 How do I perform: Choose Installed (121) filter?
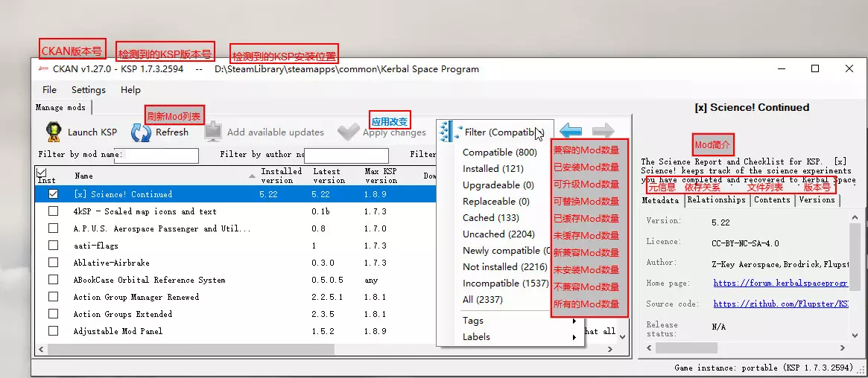tap(492, 169)
